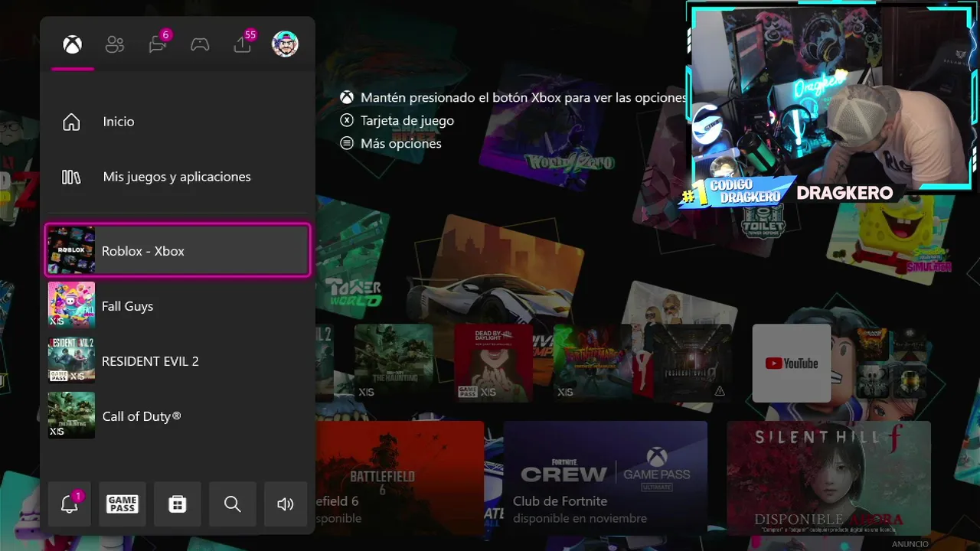Select Más opciones text
Screen dimensions: 980x551
coord(401,144)
